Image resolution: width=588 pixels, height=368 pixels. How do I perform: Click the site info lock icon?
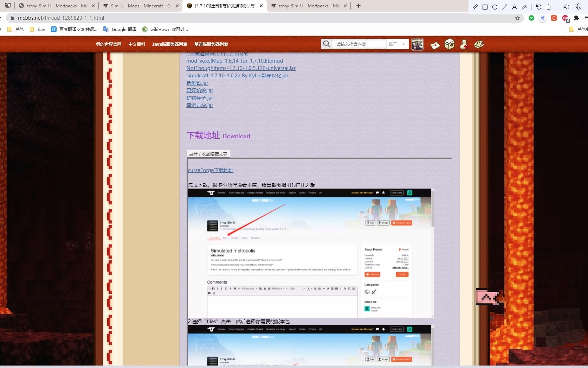click(12, 18)
